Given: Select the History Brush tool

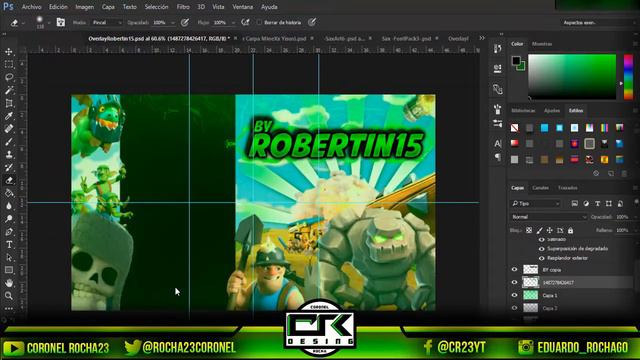Looking at the screenshot, I should [9, 167].
